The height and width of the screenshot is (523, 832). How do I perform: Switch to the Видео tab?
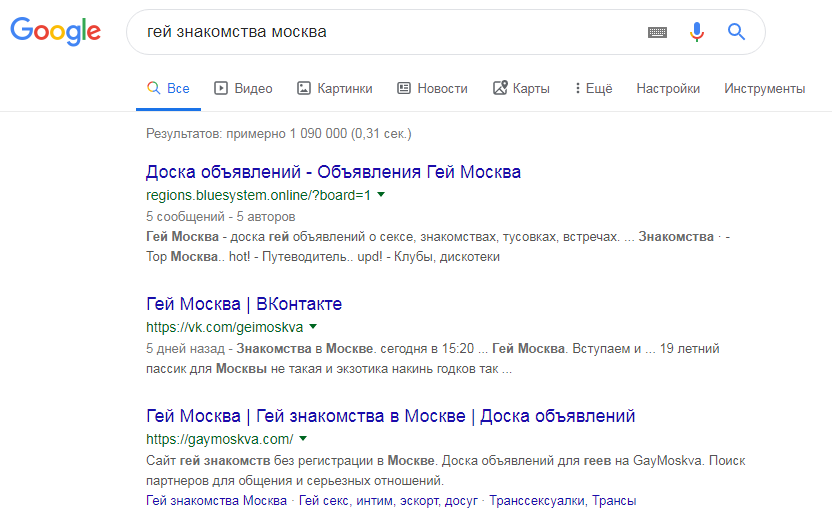243,88
